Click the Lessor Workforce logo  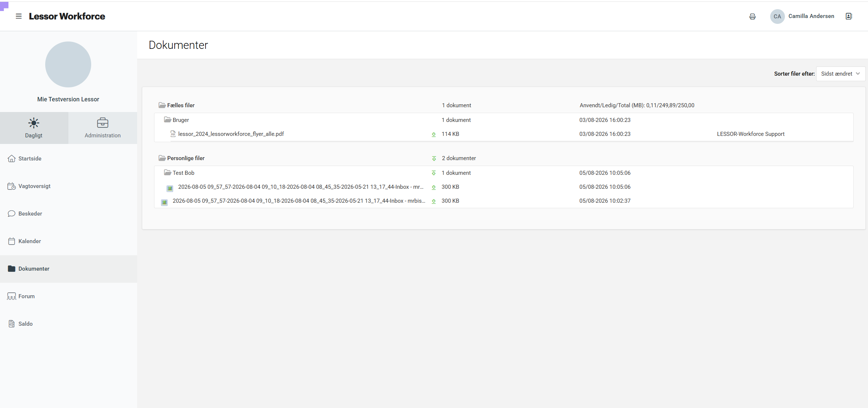(67, 16)
